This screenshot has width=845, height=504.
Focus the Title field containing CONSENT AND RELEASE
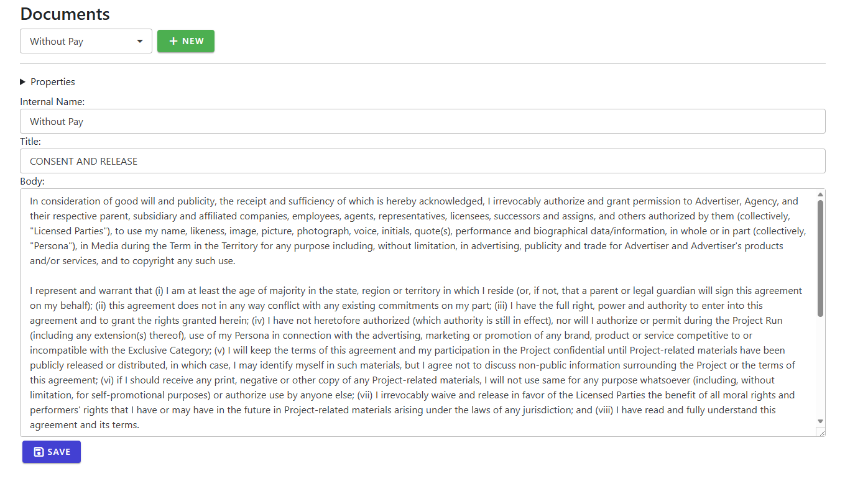point(422,161)
